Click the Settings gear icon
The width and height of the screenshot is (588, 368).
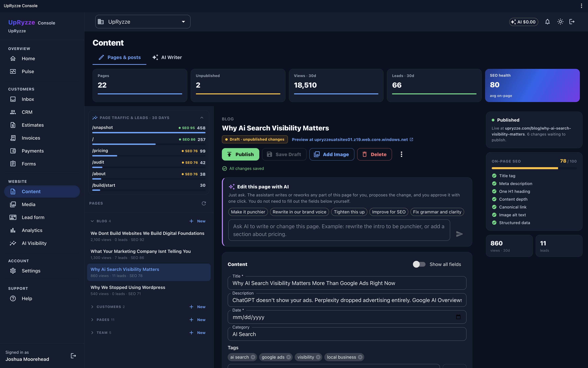pos(13,271)
